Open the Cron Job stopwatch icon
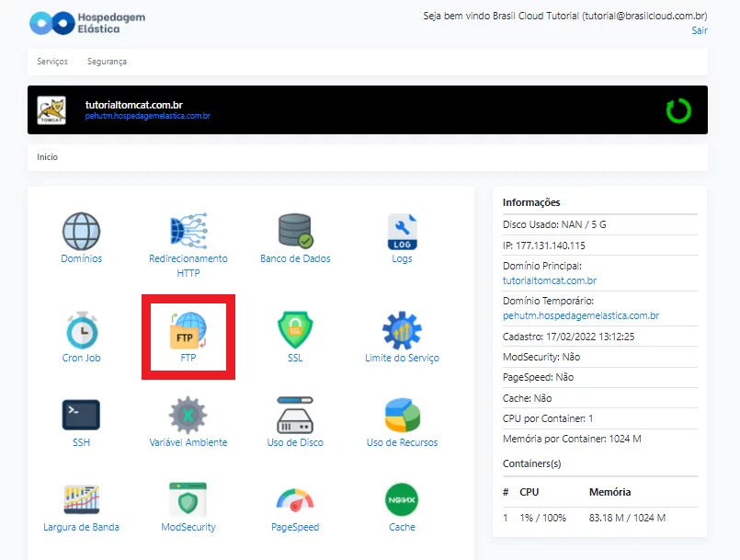The image size is (740, 560). 82,330
